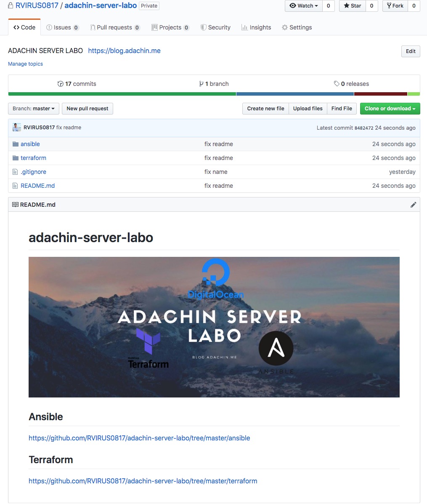Go to the Insights tab
This screenshot has width=427, height=504.
[256, 27]
